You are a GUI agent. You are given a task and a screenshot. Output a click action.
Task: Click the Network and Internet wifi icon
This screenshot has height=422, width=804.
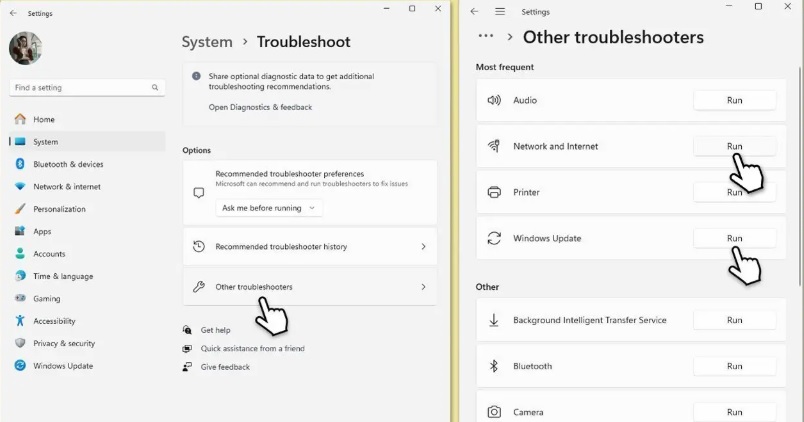(x=494, y=146)
